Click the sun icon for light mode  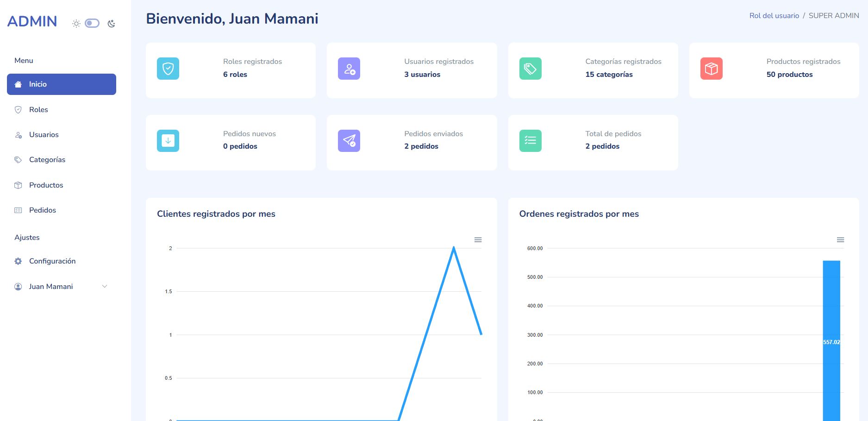click(x=76, y=24)
